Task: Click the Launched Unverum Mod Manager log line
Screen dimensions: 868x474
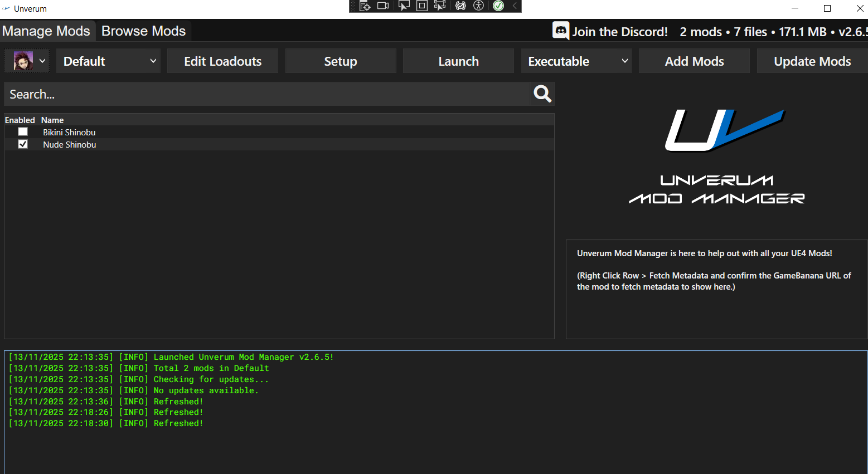Action: click(171, 357)
